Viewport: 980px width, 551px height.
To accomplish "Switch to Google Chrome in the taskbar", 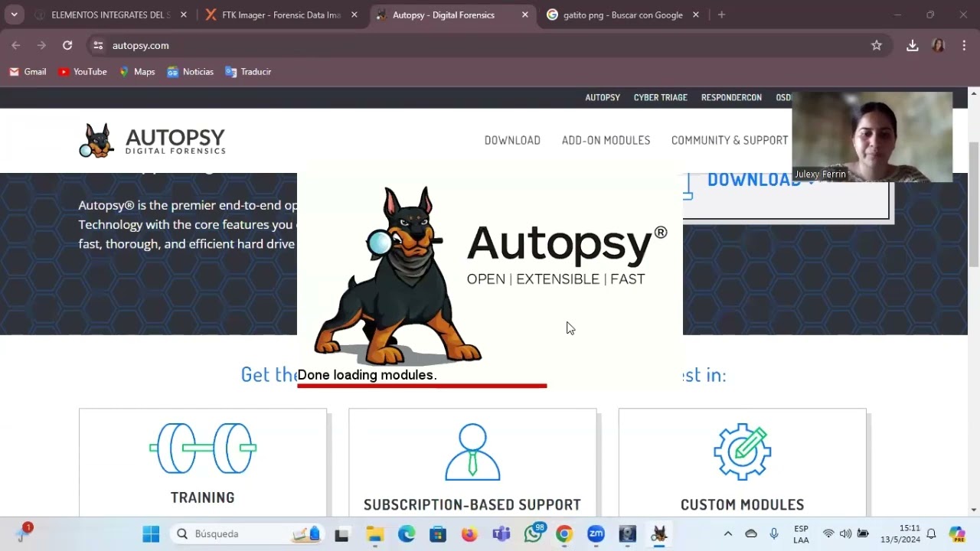I will pyautogui.click(x=564, y=533).
